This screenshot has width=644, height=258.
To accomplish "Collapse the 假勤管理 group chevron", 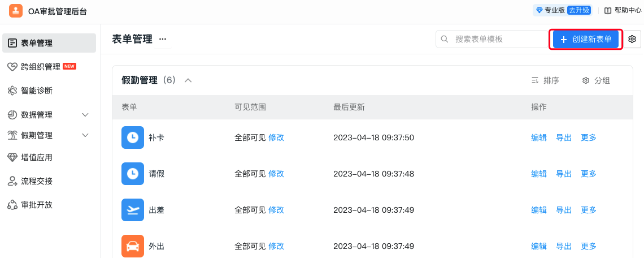I will click(x=188, y=81).
